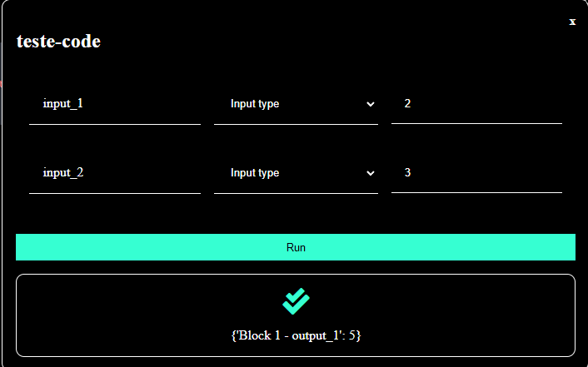The width and height of the screenshot is (588, 367).
Task: Click the value field containing 2
Action: (476, 104)
